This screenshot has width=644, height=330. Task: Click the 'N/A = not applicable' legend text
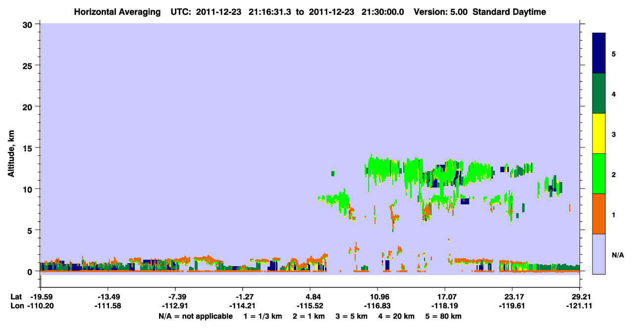click(195, 316)
